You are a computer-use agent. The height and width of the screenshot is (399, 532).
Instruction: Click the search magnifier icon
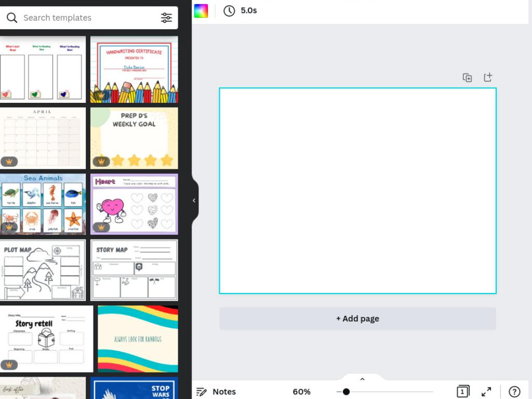pyautogui.click(x=12, y=18)
